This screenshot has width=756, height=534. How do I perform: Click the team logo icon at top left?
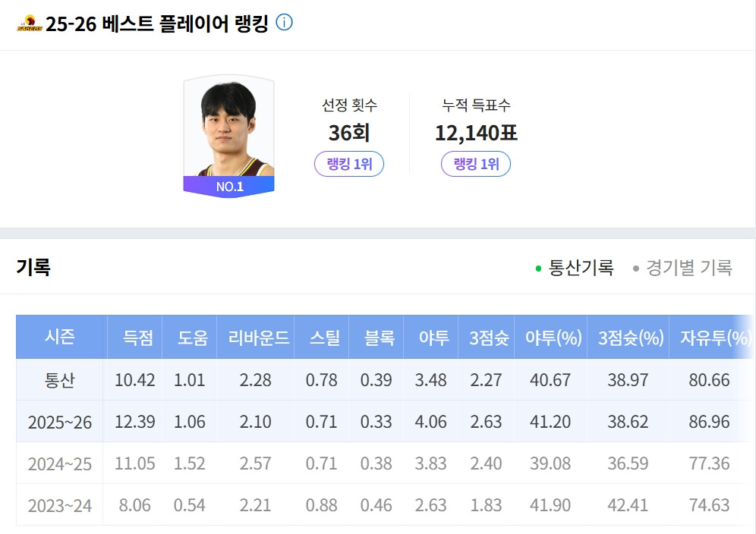[x=28, y=24]
